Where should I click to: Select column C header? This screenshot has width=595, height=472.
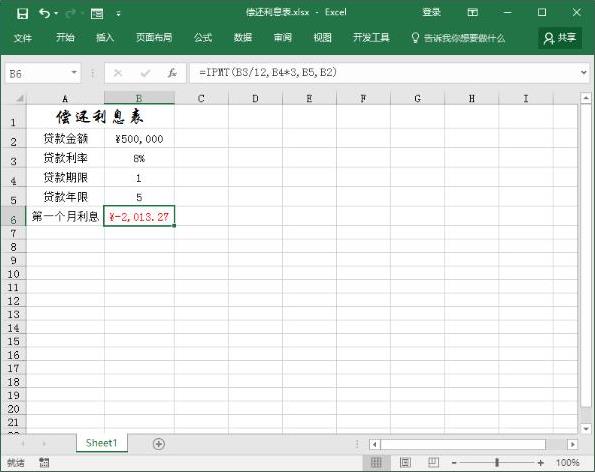[201, 98]
